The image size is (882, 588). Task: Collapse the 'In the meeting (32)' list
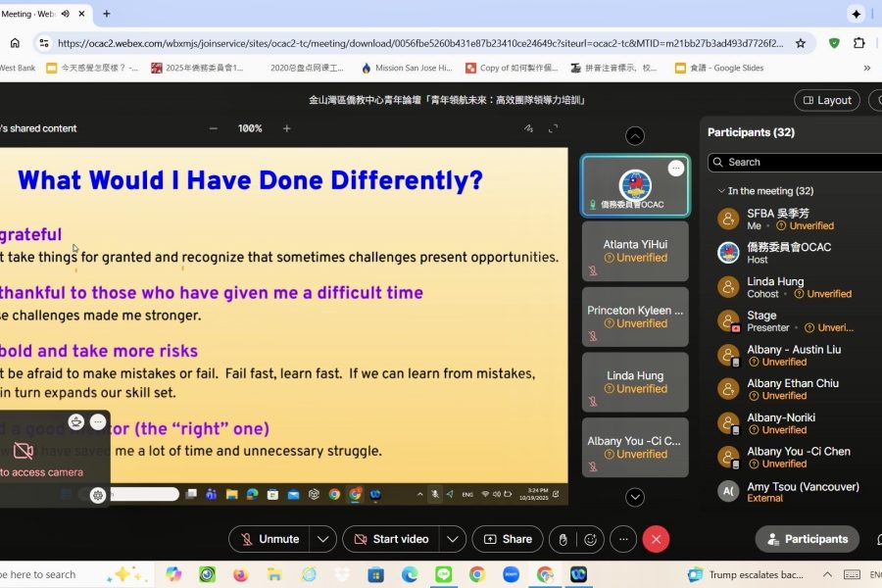point(721,191)
